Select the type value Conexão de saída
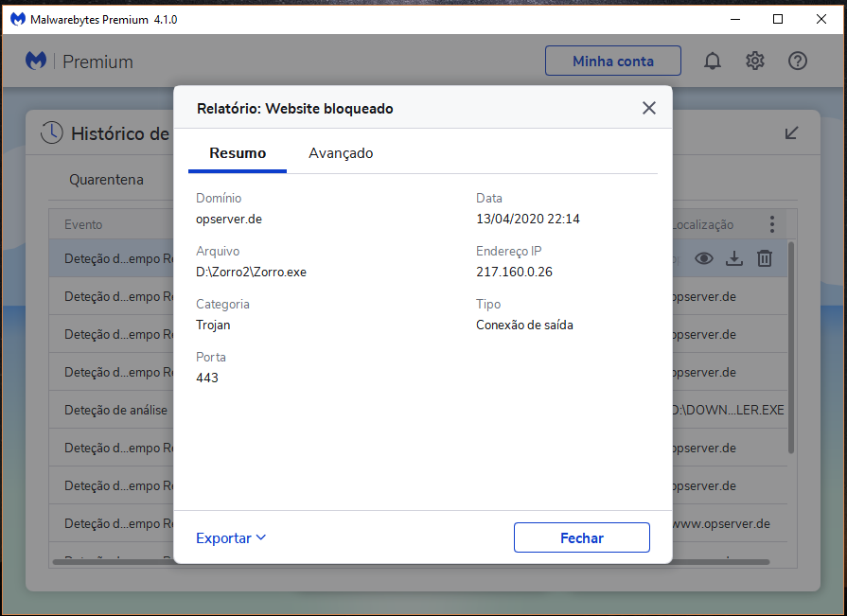 click(524, 325)
